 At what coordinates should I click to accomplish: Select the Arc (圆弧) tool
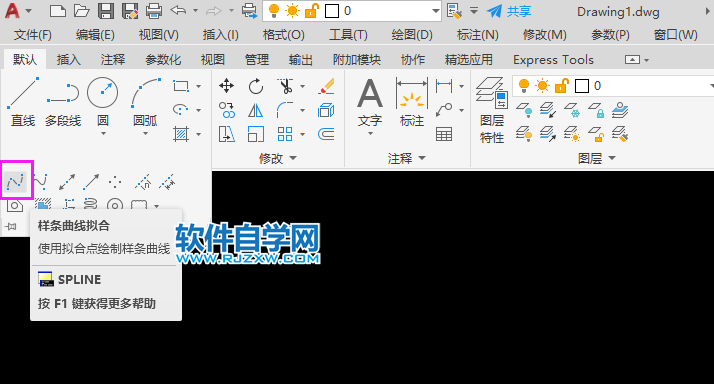pyautogui.click(x=145, y=101)
